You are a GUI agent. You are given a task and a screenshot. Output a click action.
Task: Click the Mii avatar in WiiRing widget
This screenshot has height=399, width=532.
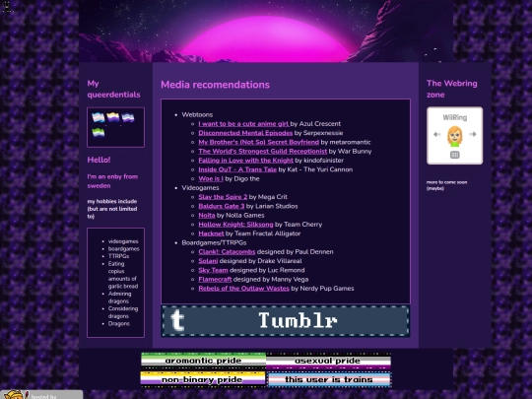454,136
